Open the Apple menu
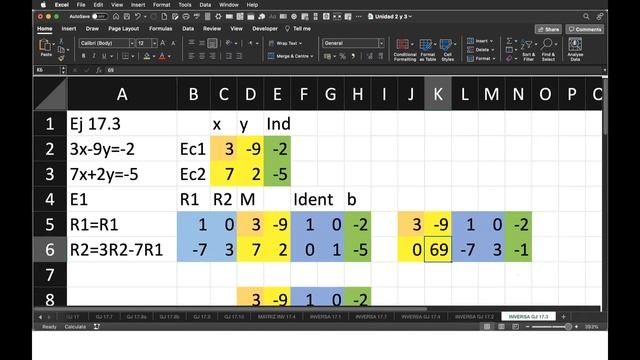The width and height of the screenshot is (640, 360). 43,5
